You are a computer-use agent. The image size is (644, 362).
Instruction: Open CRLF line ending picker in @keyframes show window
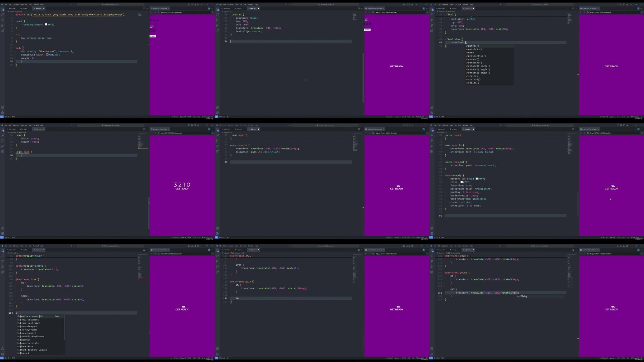tap(409, 358)
